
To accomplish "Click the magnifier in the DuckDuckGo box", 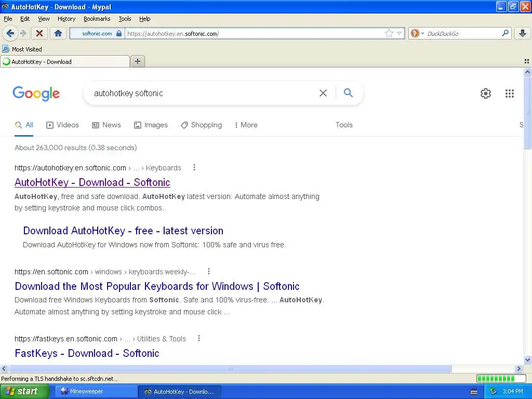I will (505, 33).
